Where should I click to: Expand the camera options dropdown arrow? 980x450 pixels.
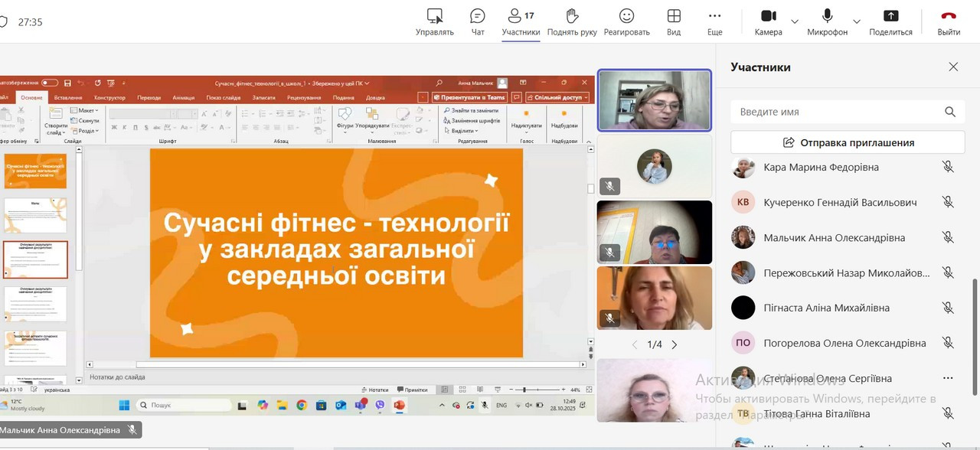(x=795, y=21)
